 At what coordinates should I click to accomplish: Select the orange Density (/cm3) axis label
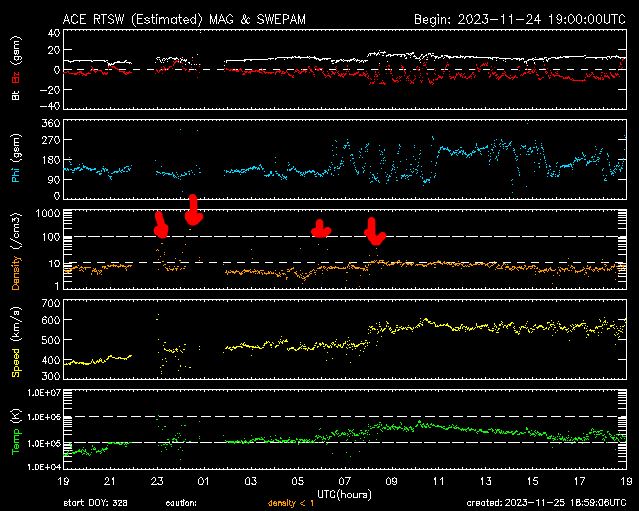pos(15,250)
